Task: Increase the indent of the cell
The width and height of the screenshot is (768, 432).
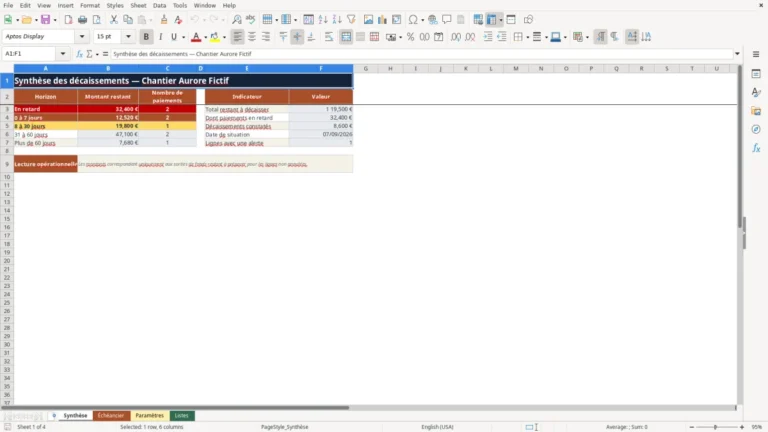Action: pos(487,37)
